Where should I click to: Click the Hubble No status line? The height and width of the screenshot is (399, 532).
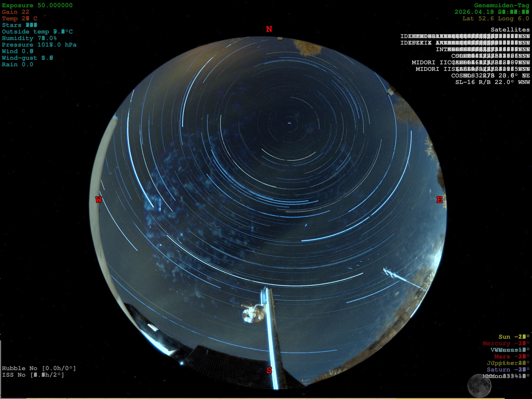39,368
